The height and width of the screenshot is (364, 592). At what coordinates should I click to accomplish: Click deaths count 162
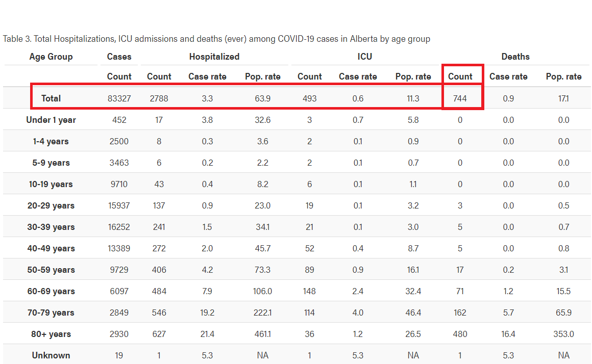point(460,313)
